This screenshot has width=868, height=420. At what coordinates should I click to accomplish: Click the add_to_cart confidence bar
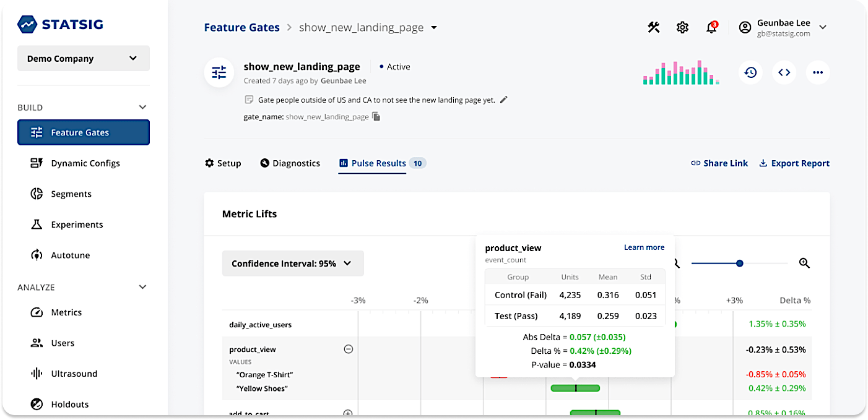(x=595, y=413)
